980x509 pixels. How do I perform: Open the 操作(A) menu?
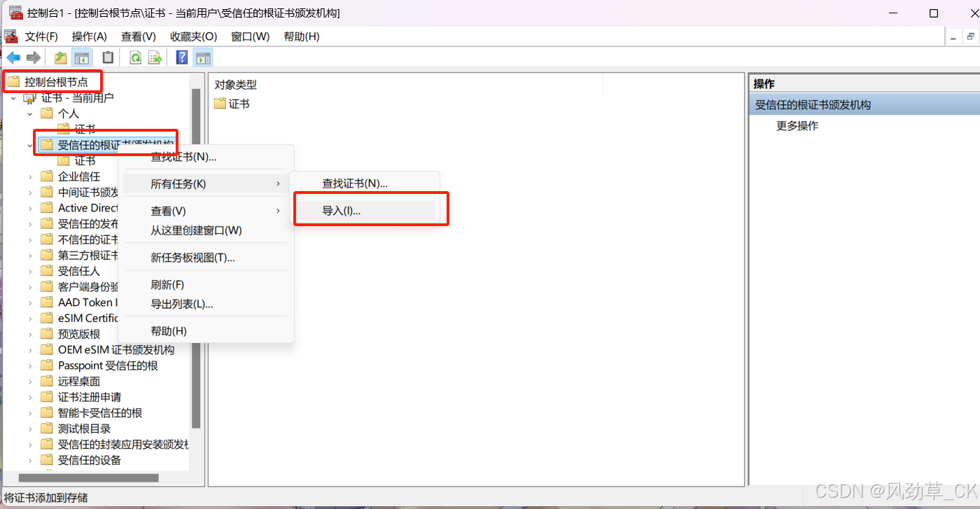click(90, 36)
